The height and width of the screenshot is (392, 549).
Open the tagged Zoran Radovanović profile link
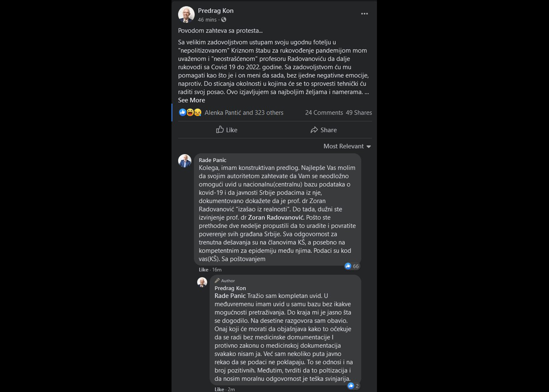(x=276, y=217)
